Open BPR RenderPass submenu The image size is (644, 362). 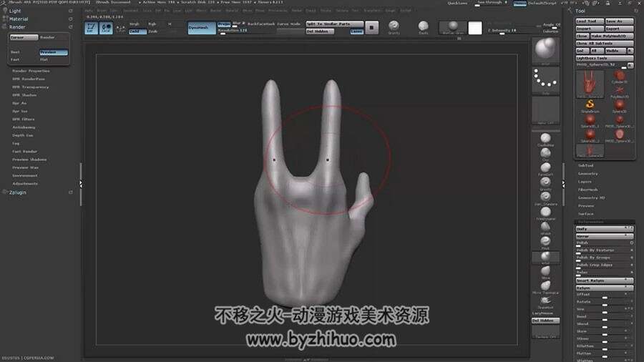point(29,79)
